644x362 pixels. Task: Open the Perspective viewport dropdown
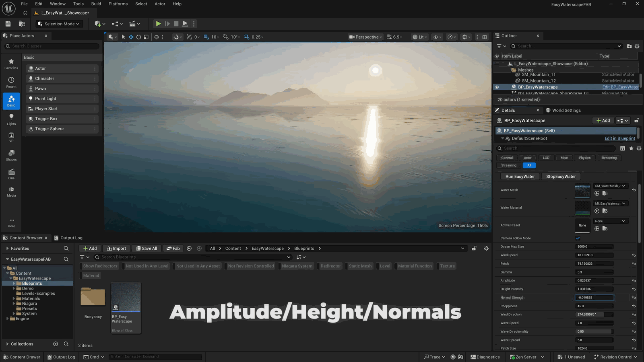point(365,37)
